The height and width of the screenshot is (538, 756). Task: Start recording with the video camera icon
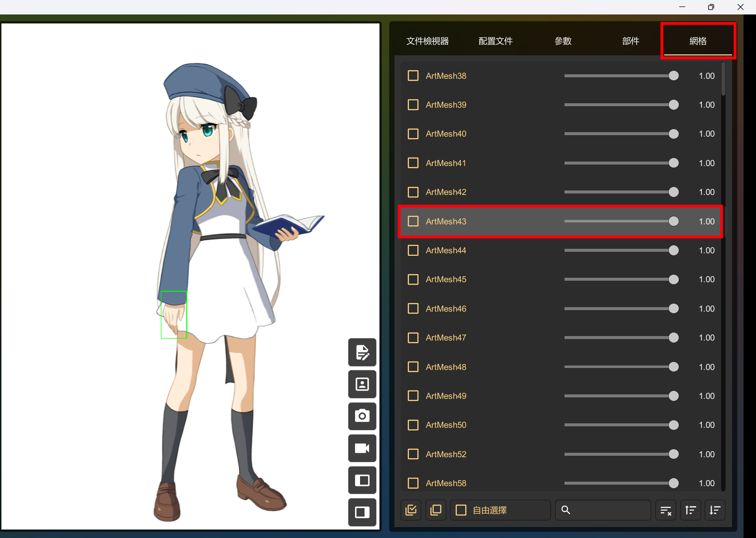(362, 448)
